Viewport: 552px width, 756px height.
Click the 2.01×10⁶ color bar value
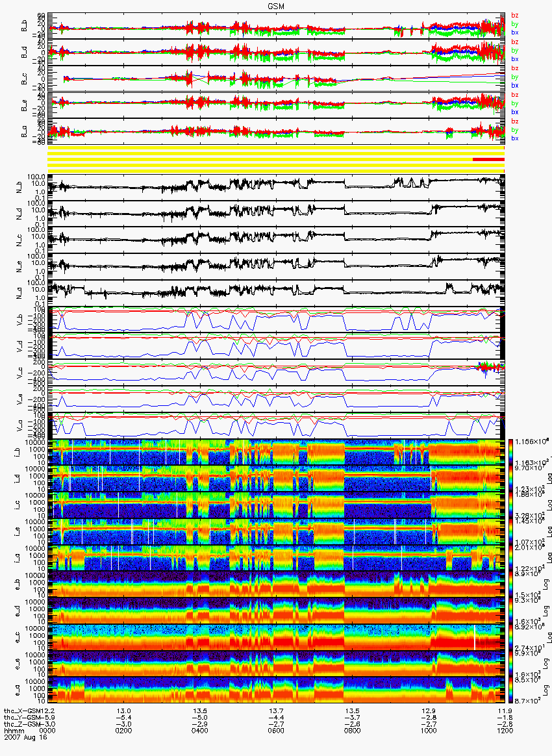pos(531,548)
